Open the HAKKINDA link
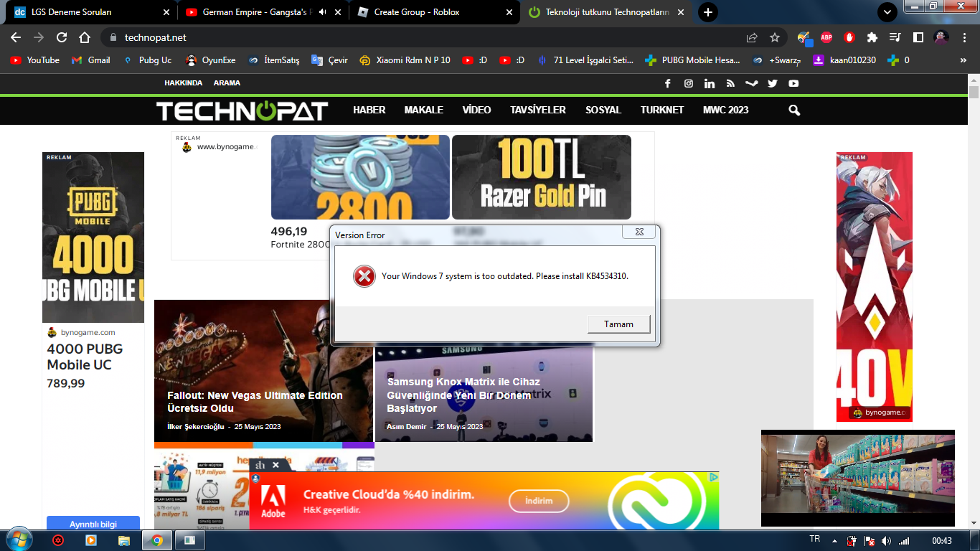Viewport: 980px width, 551px height. point(184,83)
